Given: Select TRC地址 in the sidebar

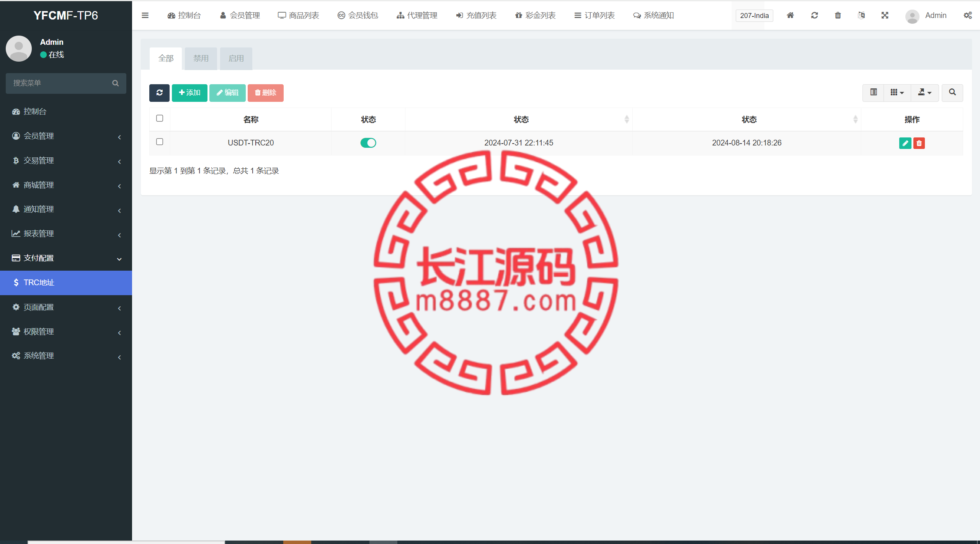Looking at the screenshot, I should click(x=66, y=283).
